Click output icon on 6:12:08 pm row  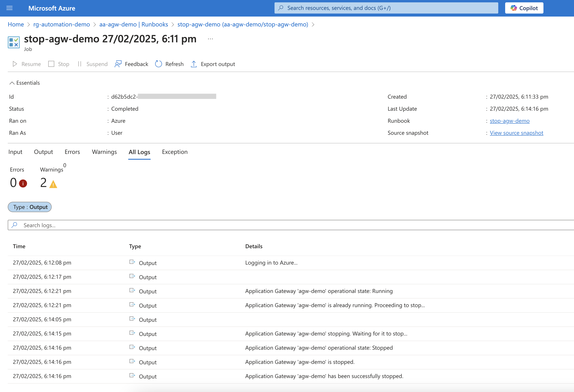point(132,262)
